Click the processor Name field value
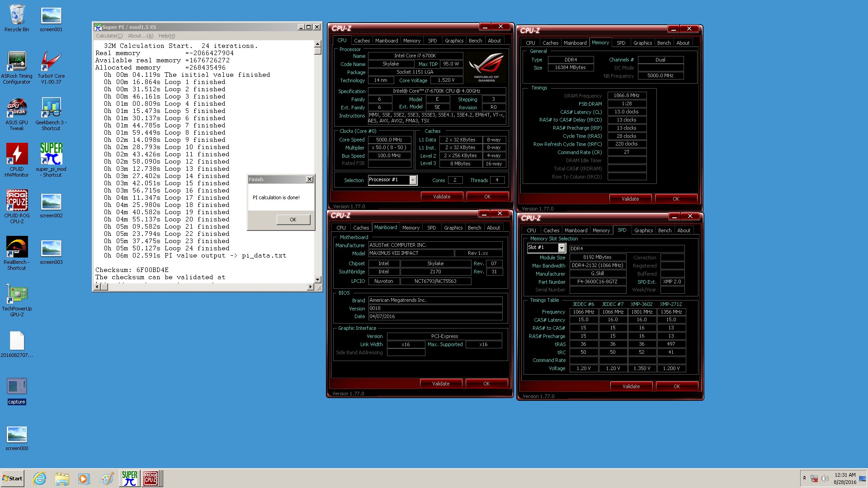The image size is (868, 488). (x=415, y=56)
